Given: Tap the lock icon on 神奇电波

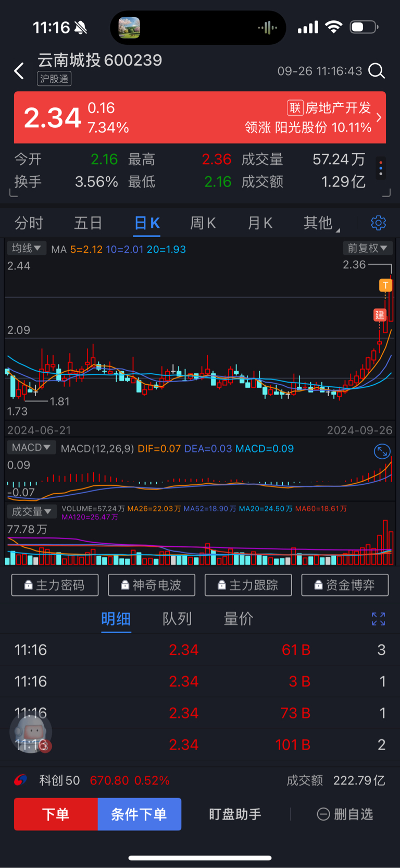Looking at the screenshot, I should (125, 585).
